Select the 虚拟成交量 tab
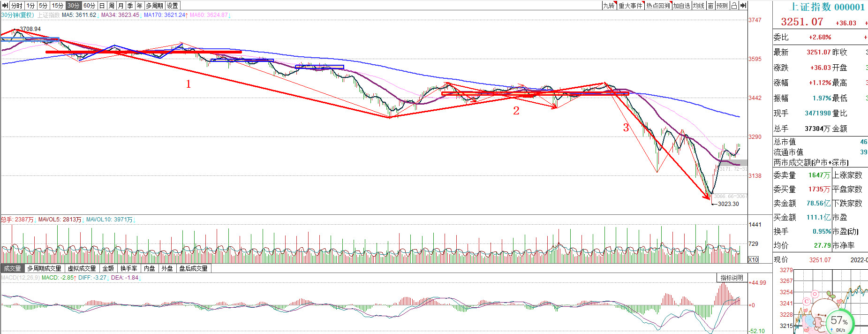Image resolution: width=868 pixels, height=334 pixels. (82, 268)
